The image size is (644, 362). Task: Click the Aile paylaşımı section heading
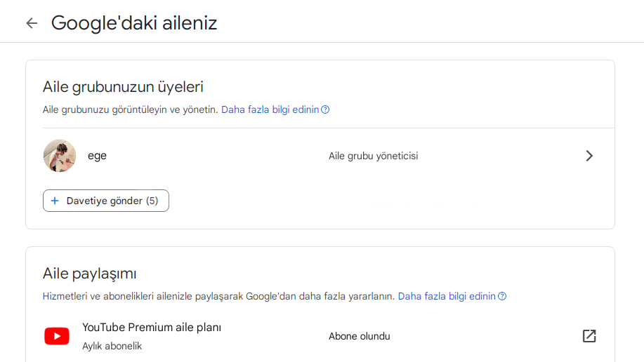pos(89,274)
